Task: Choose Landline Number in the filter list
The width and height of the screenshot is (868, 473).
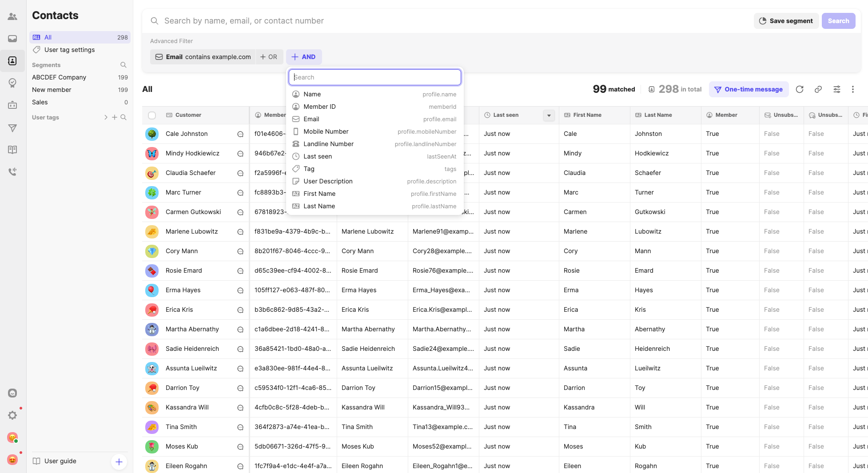Action: pyautogui.click(x=374, y=144)
